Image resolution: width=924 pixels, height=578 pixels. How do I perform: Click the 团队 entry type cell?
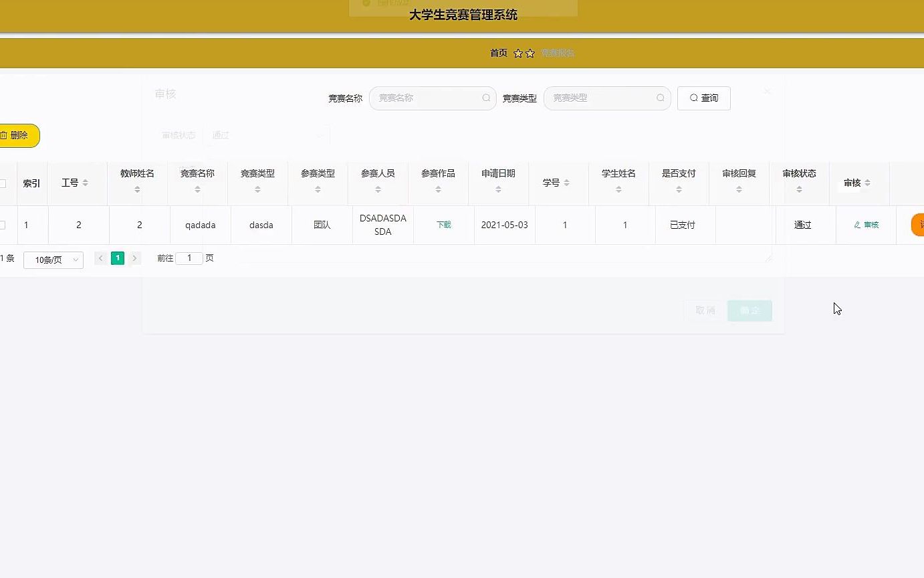coord(322,225)
